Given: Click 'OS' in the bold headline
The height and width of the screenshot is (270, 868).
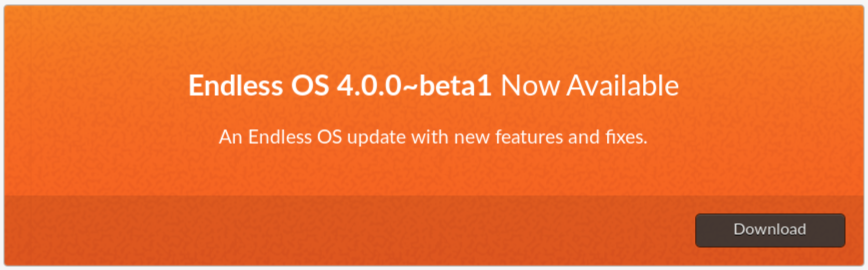Looking at the screenshot, I should [x=310, y=85].
